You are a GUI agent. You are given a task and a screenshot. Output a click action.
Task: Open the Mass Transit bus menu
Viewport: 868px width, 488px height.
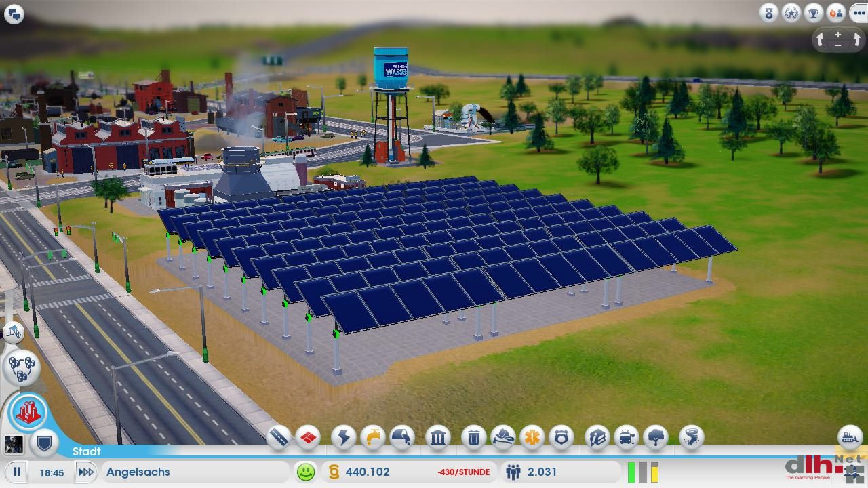click(x=627, y=438)
